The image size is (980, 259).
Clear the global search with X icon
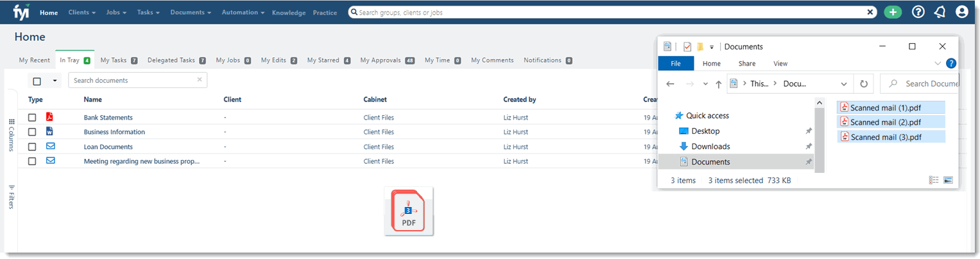pyautogui.click(x=870, y=12)
